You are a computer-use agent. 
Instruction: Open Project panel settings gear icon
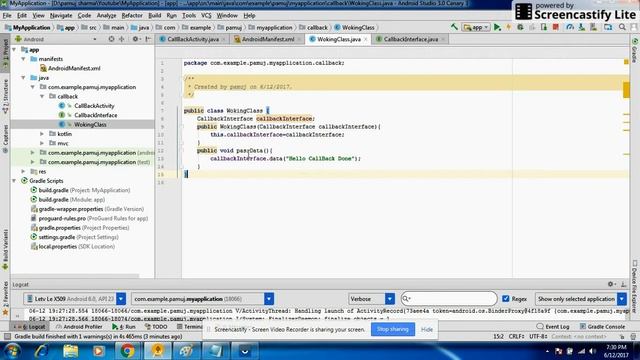(136, 39)
